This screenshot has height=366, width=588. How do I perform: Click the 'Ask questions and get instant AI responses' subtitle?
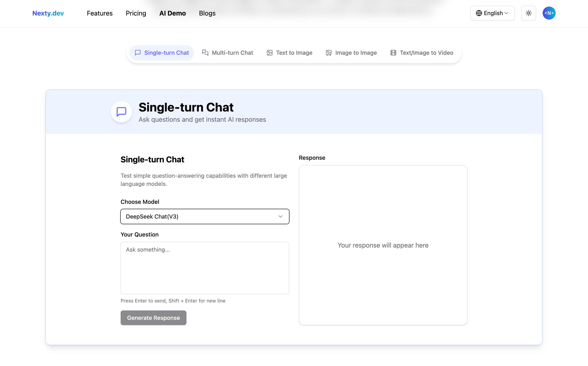202,119
